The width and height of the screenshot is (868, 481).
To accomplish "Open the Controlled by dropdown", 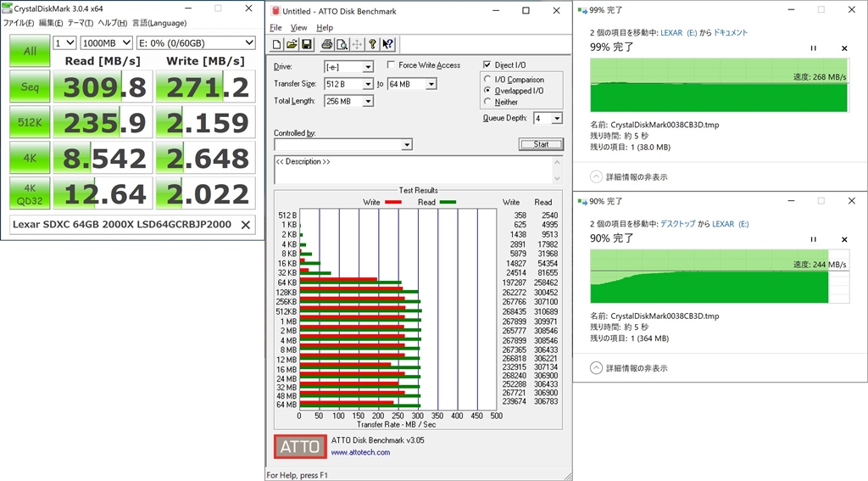I will [407, 144].
